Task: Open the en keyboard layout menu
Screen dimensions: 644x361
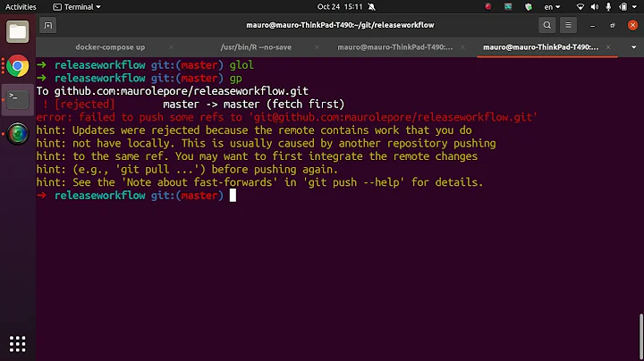Action: (x=552, y=7)
